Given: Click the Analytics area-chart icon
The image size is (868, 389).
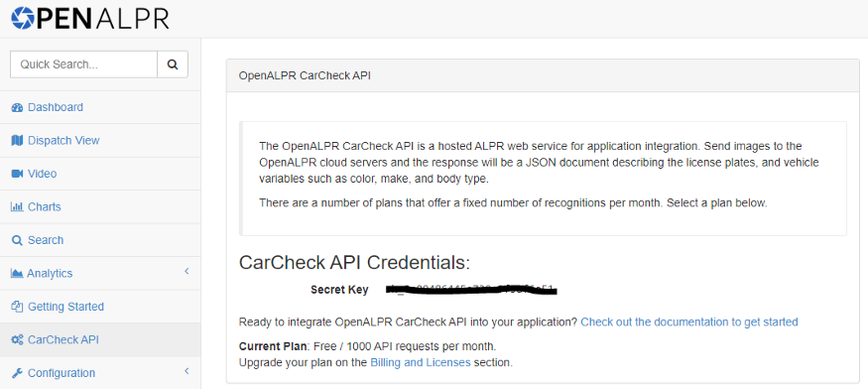Looking at the screenshot, I should pos(17,274).
